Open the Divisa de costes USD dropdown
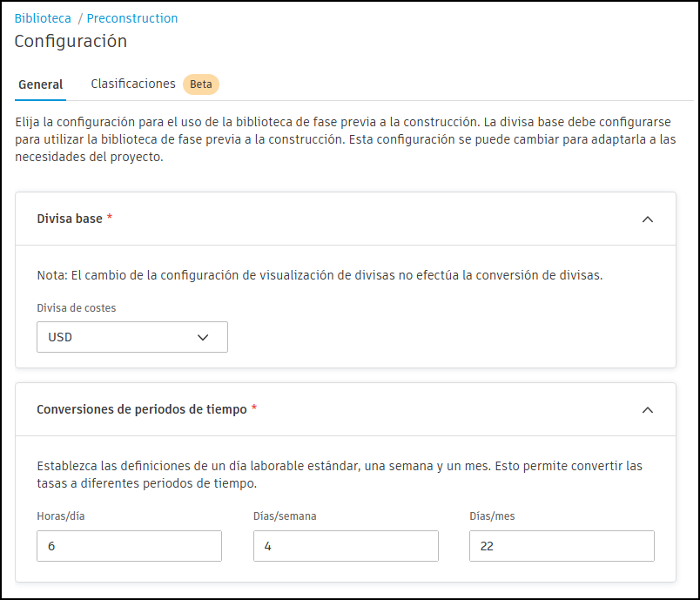This screenshot has height=600, width=700. click(x=132, y=337)
